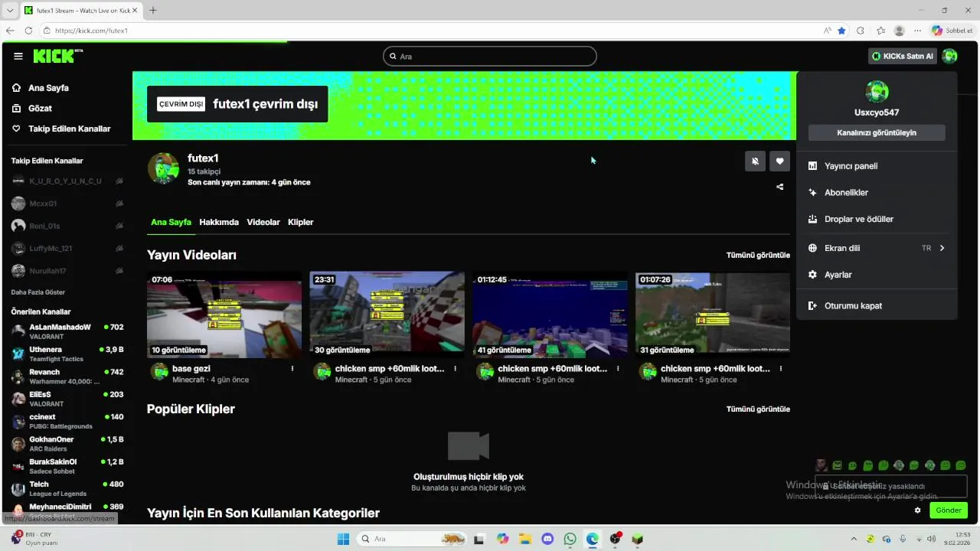Click Kanalınızı görüntüleyin button
980x551 pixels.
(877, 132)
